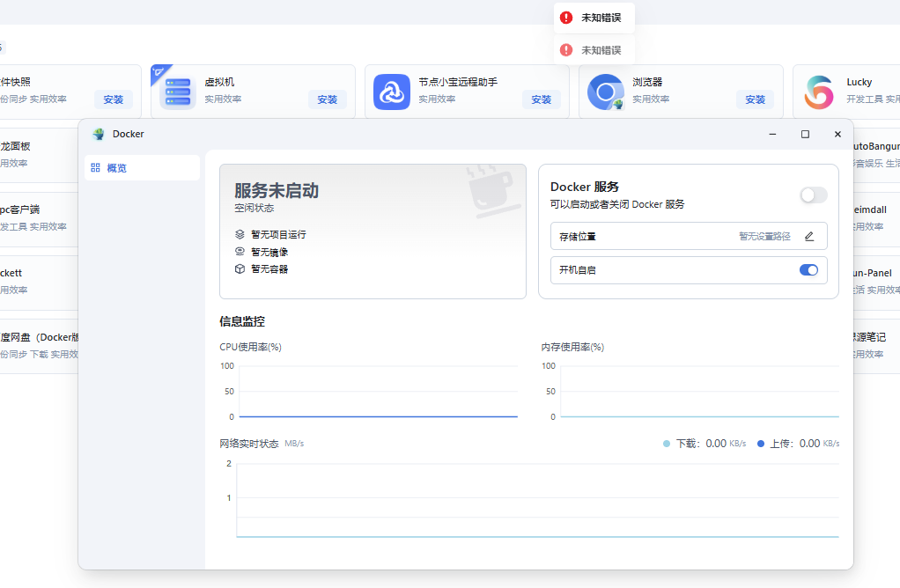Enable the Docker 服务 toggle switch
This screenshot has height=588, width=900.
coord(813,195)
